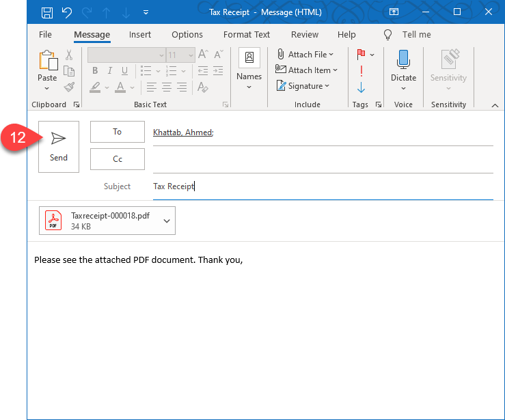The image size is (505, 420).
Task: Expand the PDF attachment options arrow
Action: click(167, 221)
